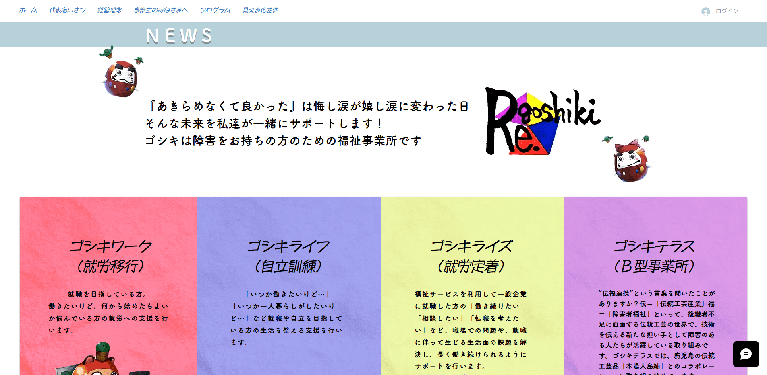The image size is (767, 375).
Task: Click the user avatar icon beside ログイン
Action: 705,11
